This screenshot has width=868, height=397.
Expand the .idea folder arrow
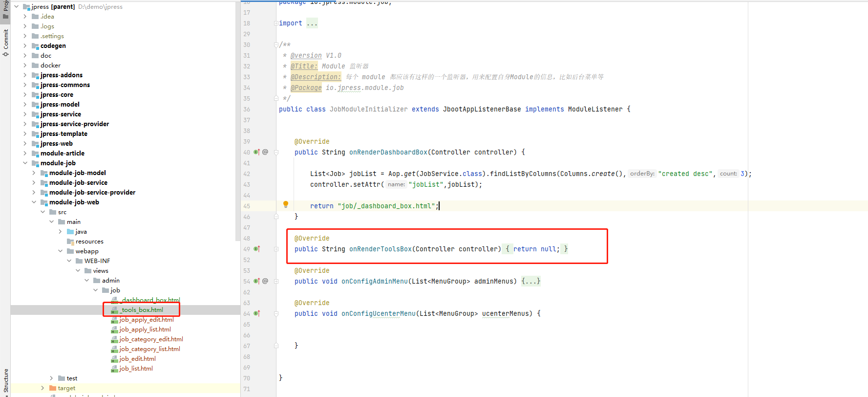coord(25,16)
